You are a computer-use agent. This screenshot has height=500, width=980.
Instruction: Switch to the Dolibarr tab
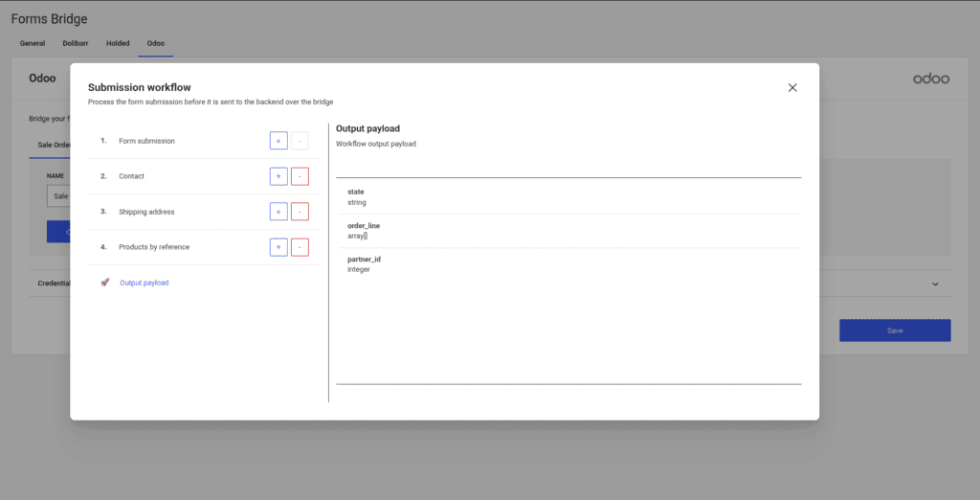(76, 44)
